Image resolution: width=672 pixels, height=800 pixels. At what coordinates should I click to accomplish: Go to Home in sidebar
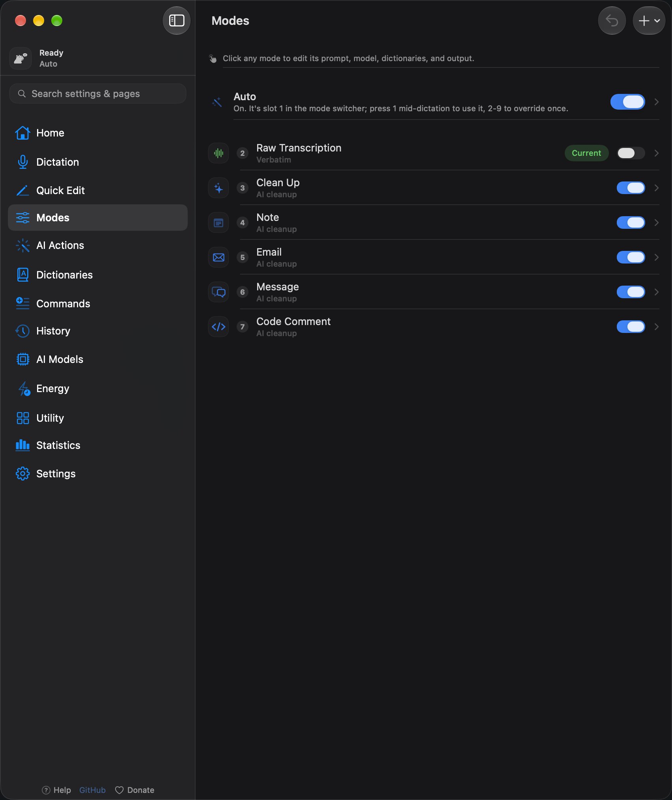98,133
